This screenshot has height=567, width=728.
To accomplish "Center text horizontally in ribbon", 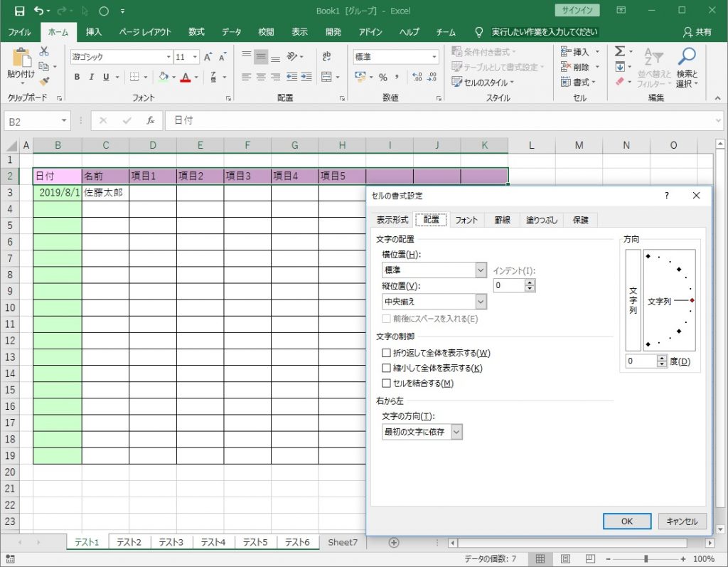I will [261, 77].
